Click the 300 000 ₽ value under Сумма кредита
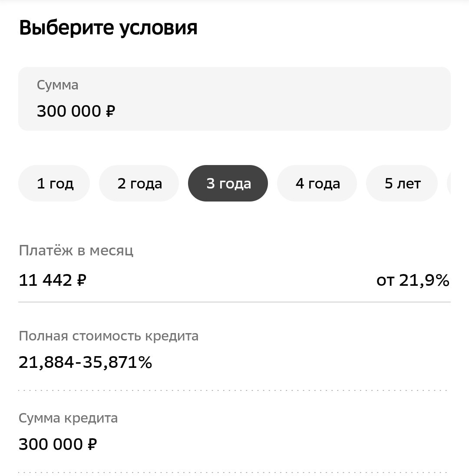The width and height of the screenshot is (469, 476). tap(58, 444)
